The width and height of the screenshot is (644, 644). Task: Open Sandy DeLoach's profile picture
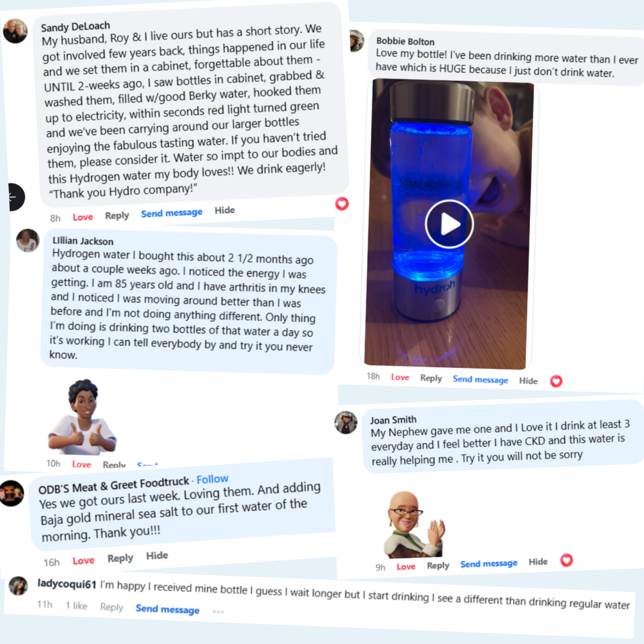coord(15,31)
